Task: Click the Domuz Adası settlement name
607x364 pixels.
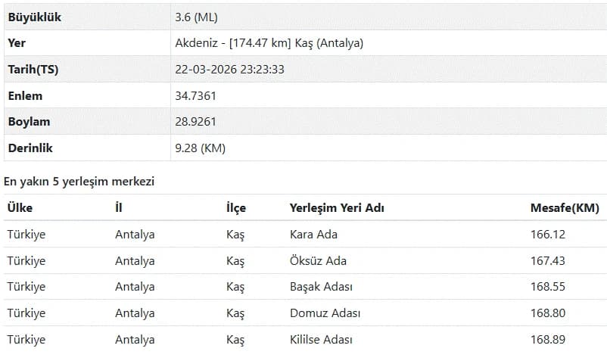Action: tap(325, 313)
